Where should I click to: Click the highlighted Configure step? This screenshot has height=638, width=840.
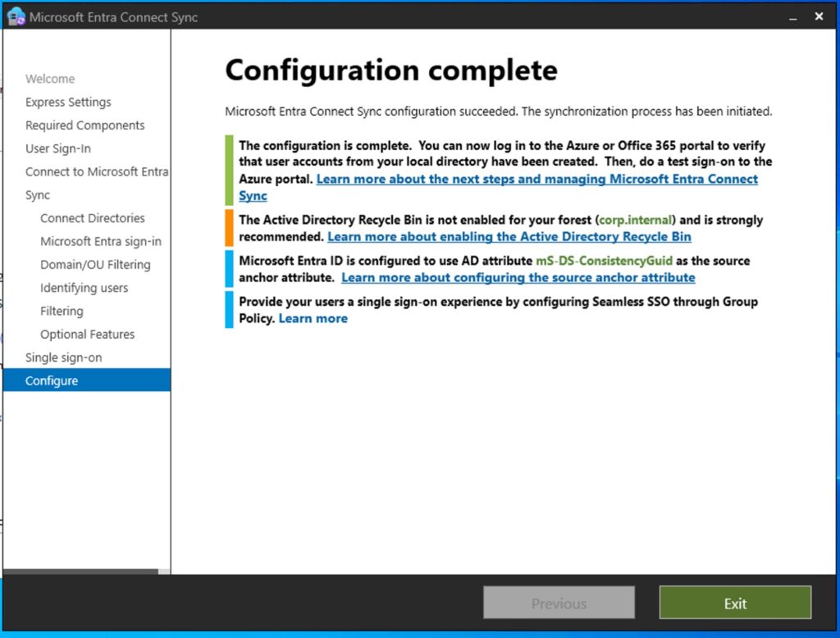click(x=52, y=381)
